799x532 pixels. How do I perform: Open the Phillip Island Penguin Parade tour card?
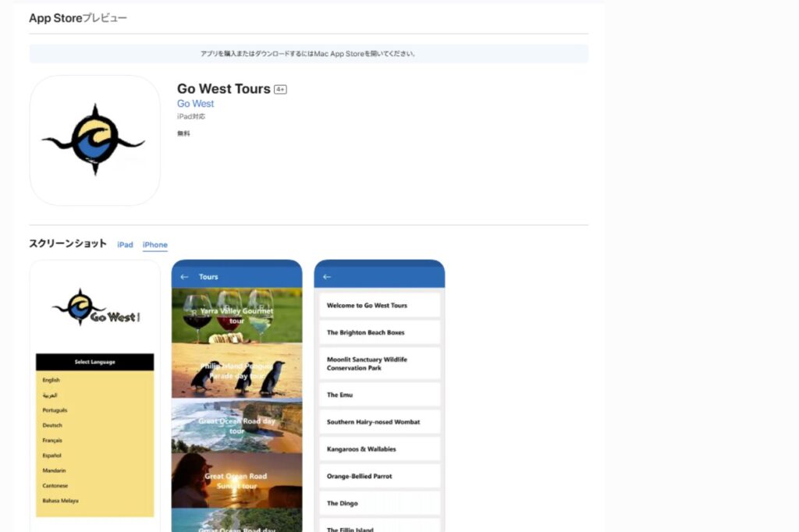[x=236, y=371]
